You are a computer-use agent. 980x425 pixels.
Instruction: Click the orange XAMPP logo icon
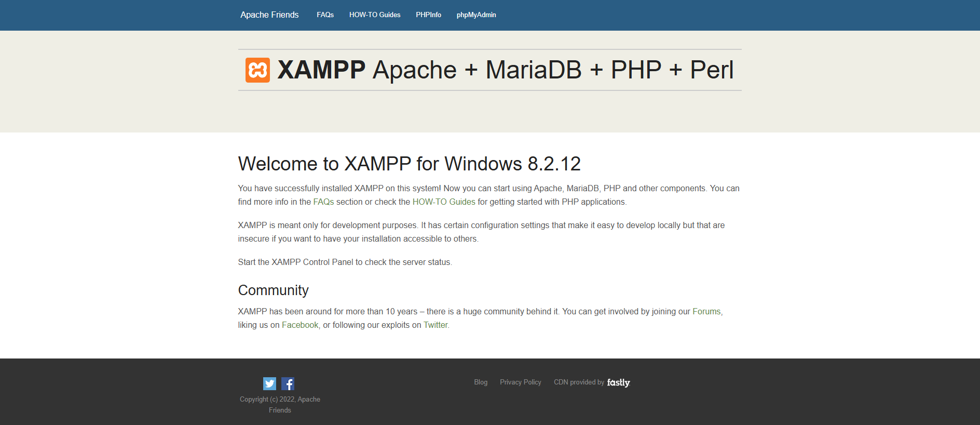(257, 70)
